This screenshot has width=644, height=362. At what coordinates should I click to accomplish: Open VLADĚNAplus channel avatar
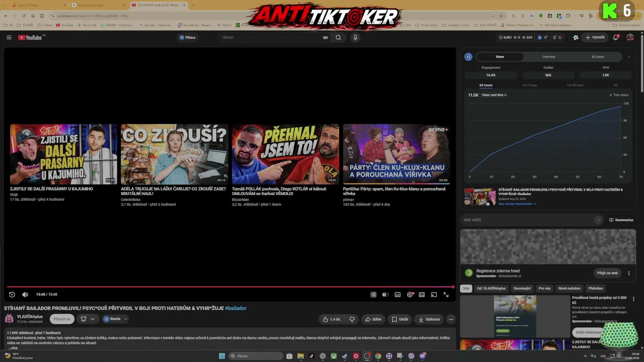tap(9, 319)
